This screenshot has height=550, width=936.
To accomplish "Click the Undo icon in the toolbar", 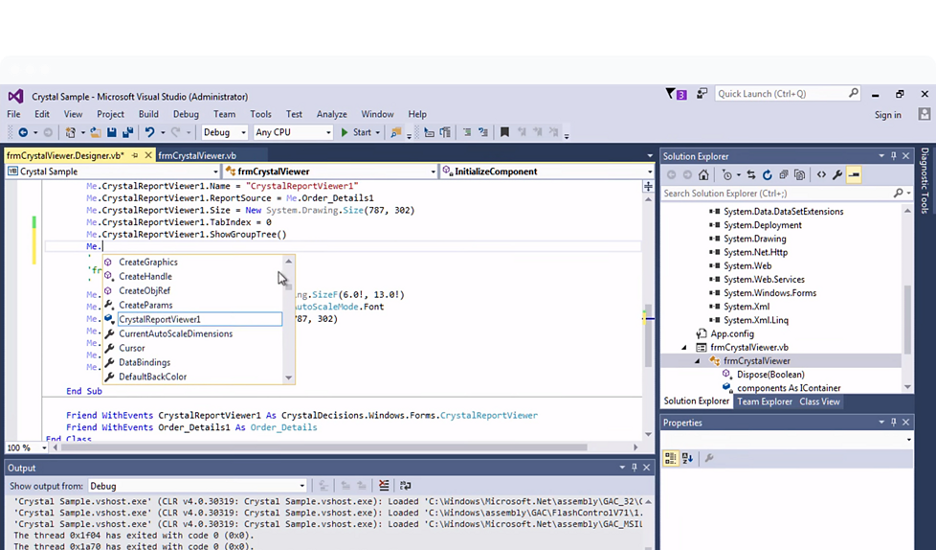I will (x=149, y=132).
